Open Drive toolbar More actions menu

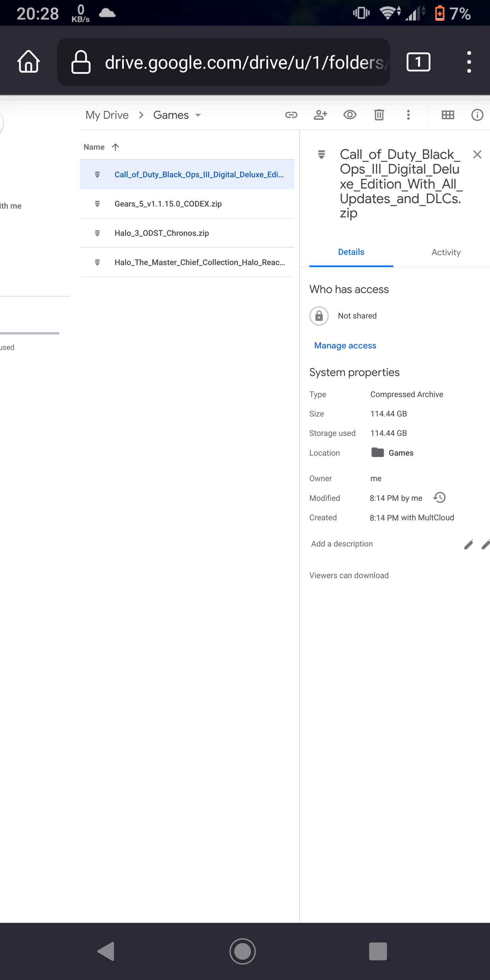[408, 115]
